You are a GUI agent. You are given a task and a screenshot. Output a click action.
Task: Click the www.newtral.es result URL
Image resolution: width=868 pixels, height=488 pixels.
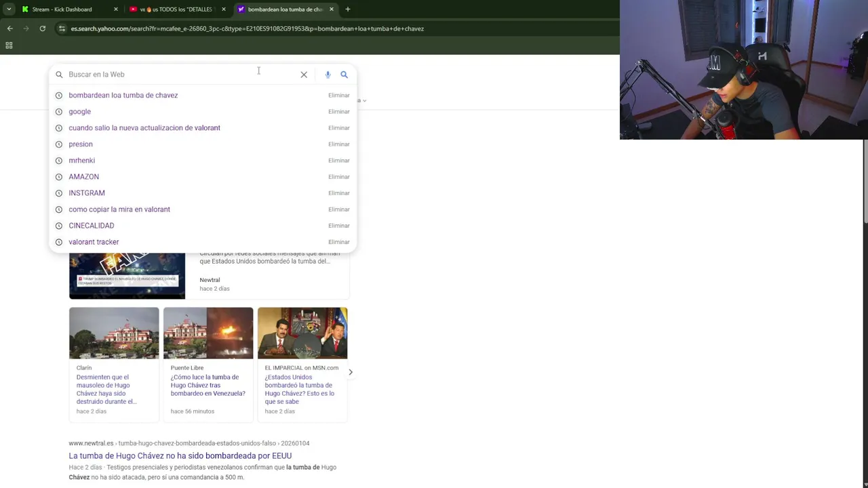[x=189, y=443]
